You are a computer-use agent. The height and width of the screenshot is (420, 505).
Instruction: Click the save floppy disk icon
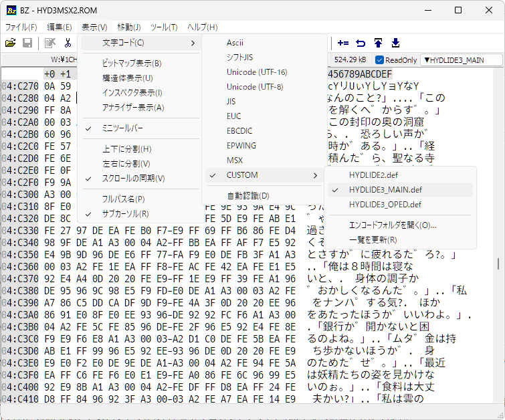(x=27, y=43)
